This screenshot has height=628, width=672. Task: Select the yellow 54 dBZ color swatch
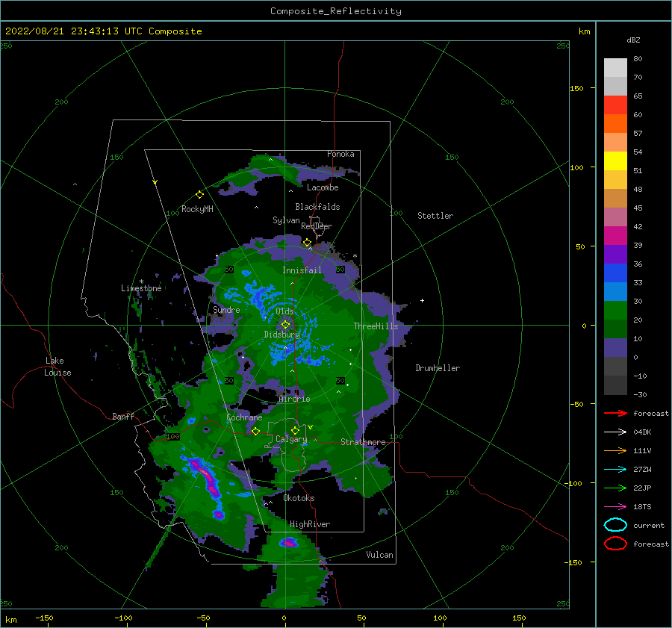pos(615,161)
